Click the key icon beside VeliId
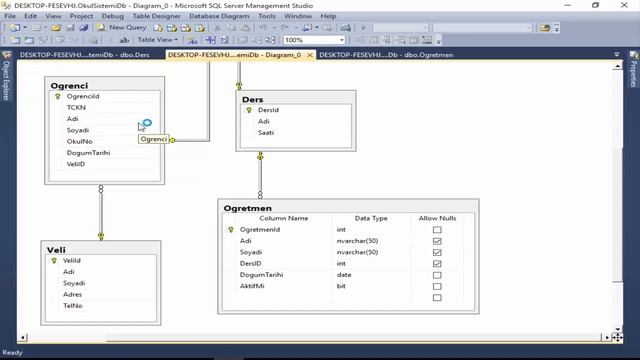 click(x=54, y=260)
